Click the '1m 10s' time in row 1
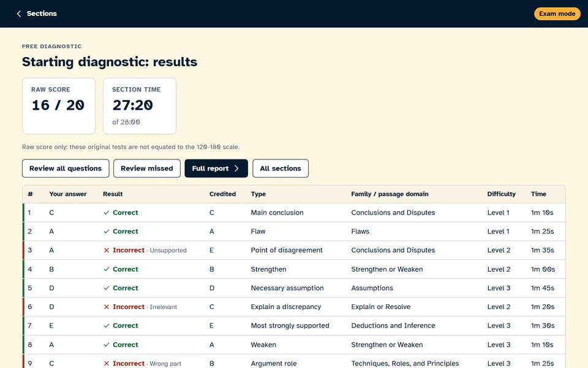The image size is (588, 368). (x=542, y=213)
